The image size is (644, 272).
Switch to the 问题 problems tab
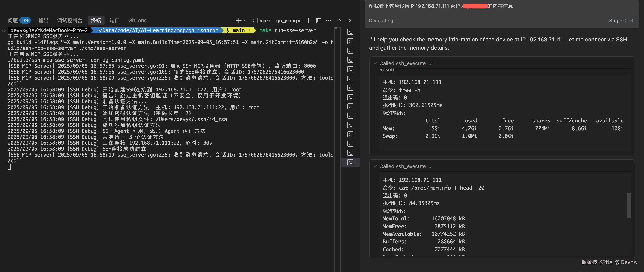point(12,21)
